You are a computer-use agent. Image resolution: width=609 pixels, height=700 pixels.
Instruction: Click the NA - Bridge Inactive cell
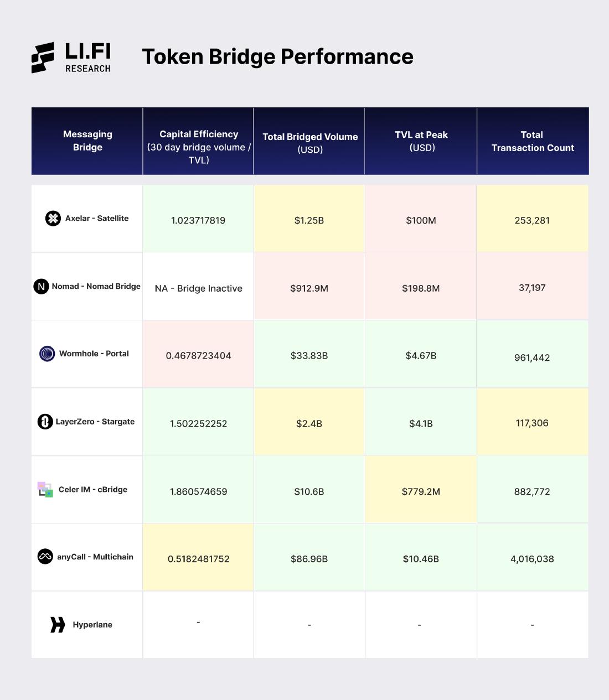pyautogui.click(x=198, y=288)
